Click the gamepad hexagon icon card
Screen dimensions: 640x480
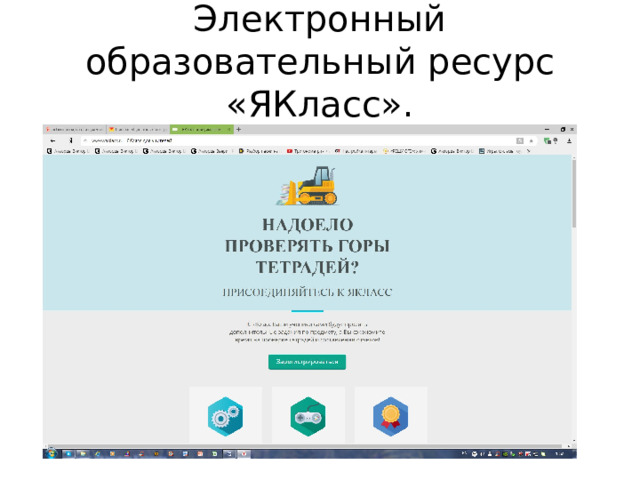point(308,416)
